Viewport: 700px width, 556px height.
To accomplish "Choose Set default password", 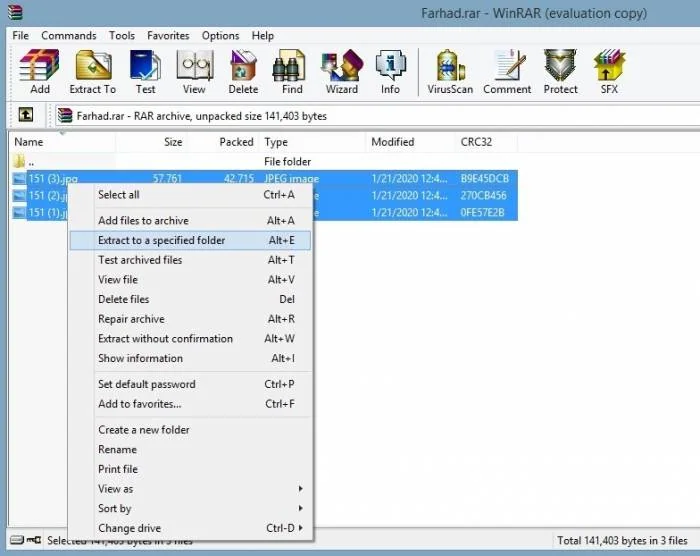I will click(191, 384).
